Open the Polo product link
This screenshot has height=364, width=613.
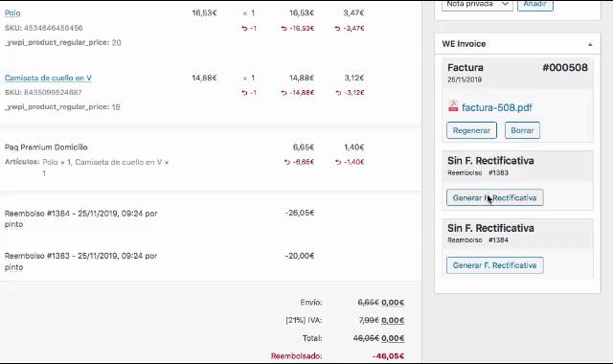[x=12, y=12]
